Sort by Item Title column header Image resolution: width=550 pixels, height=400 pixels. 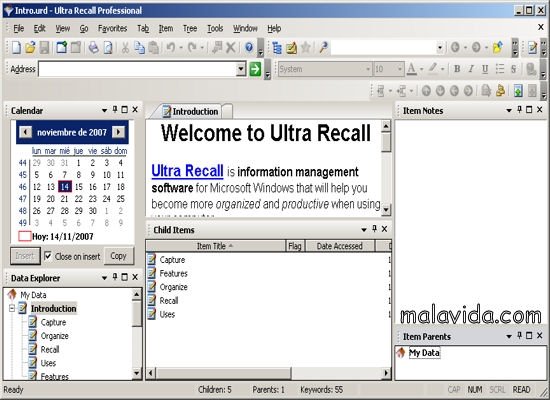coord(215,246)
